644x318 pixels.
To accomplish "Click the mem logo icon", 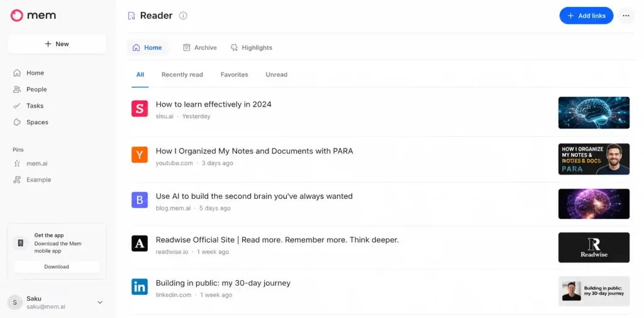I will point(17,16).
